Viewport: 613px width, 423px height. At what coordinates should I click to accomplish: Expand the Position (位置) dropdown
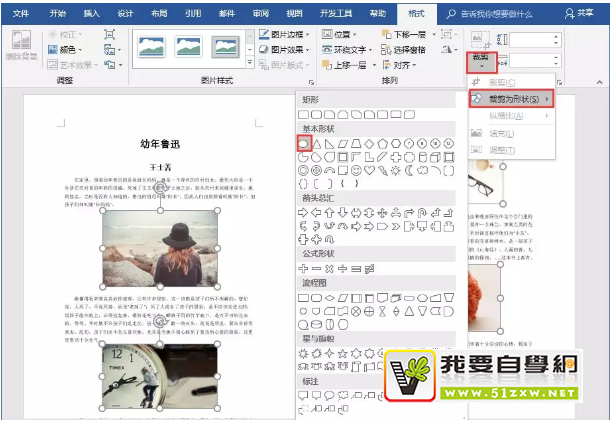point(349,34)
